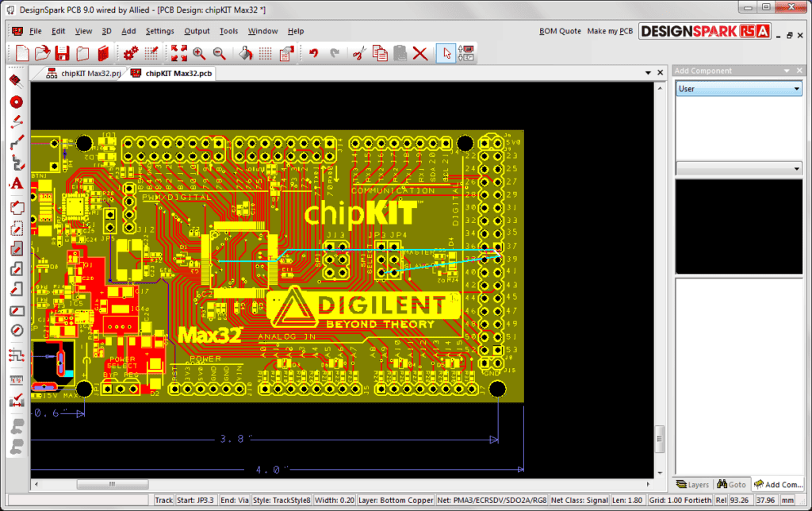Paste from the clipboard
The height and width of the screenshot is (511, 812).
tap(400, 53)
